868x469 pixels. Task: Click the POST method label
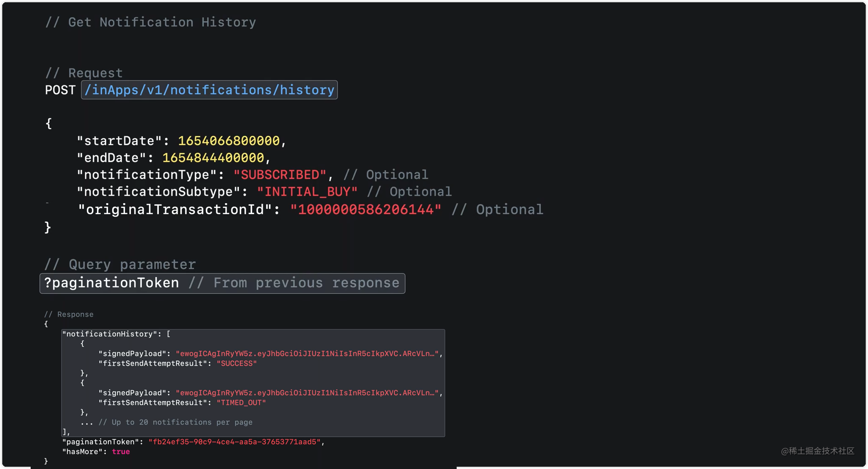tap(59, 90)
